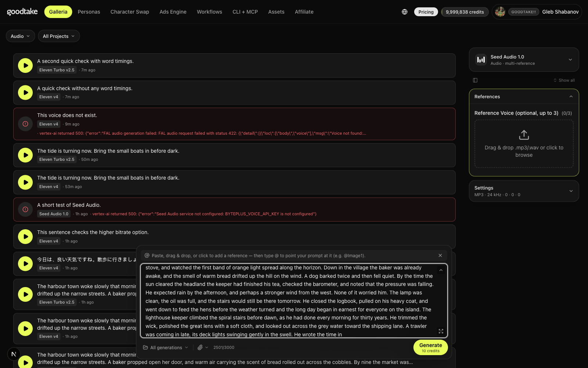
Task: Open the All Projects dropdown
Action: pos(59,36)
